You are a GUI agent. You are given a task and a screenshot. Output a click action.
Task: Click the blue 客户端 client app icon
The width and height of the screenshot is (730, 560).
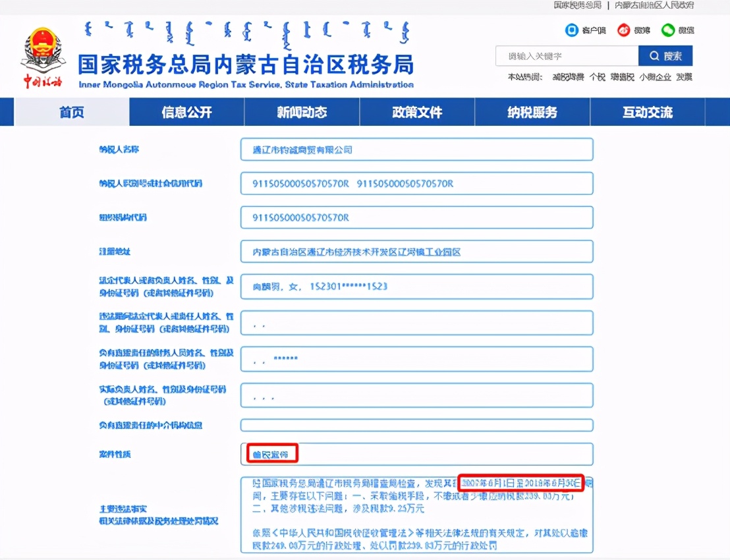click(x=572, y=30)
